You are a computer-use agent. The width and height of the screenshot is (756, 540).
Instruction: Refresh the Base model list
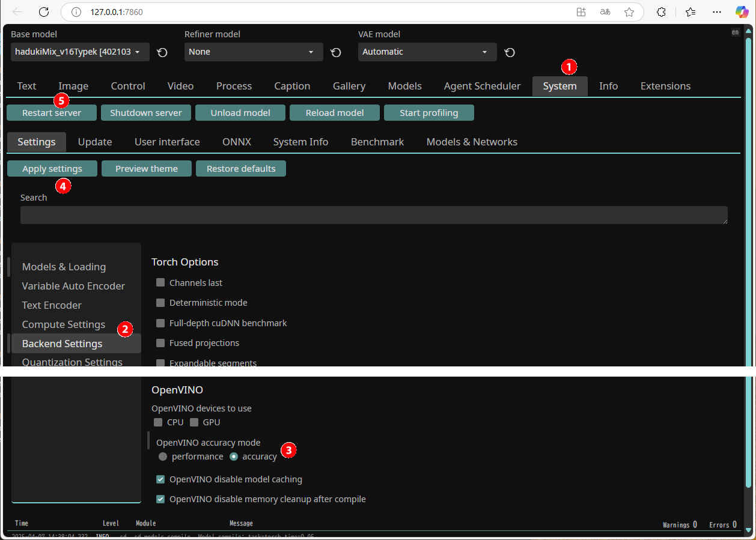tap(162, 52)
